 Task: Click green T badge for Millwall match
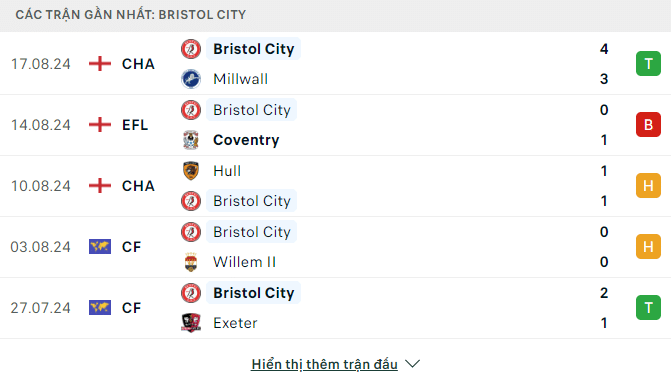(648, 64)
